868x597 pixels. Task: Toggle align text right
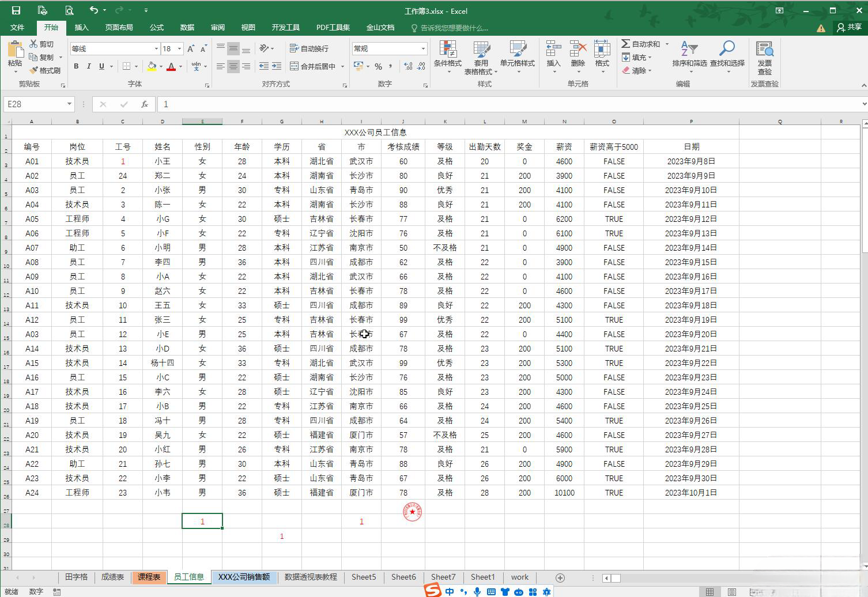click(x=246, y=67)
